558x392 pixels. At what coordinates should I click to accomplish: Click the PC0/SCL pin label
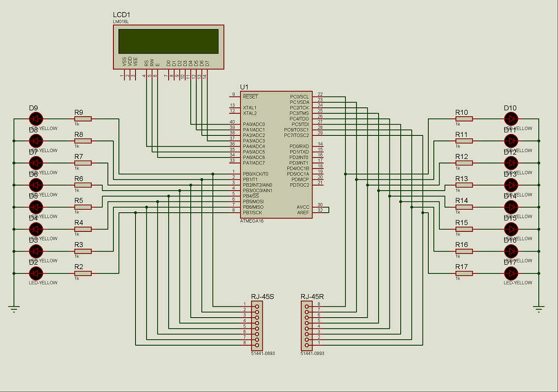click(300, 97)
